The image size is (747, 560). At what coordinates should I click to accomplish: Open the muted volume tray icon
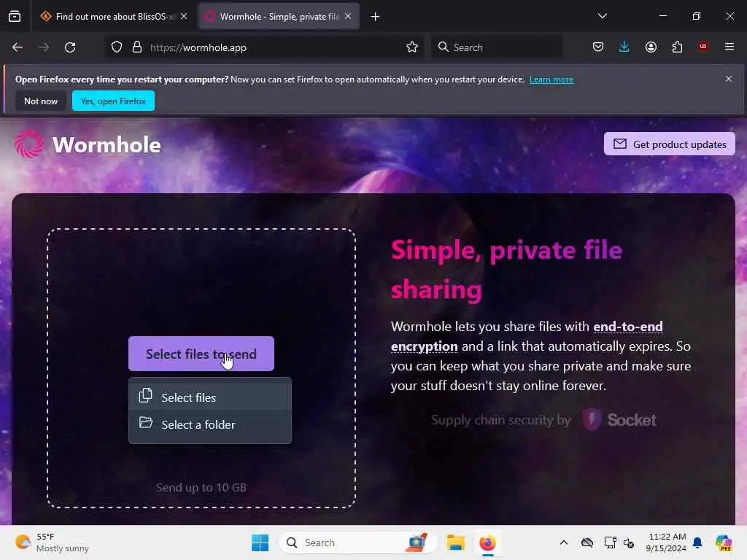coord(629,542)
